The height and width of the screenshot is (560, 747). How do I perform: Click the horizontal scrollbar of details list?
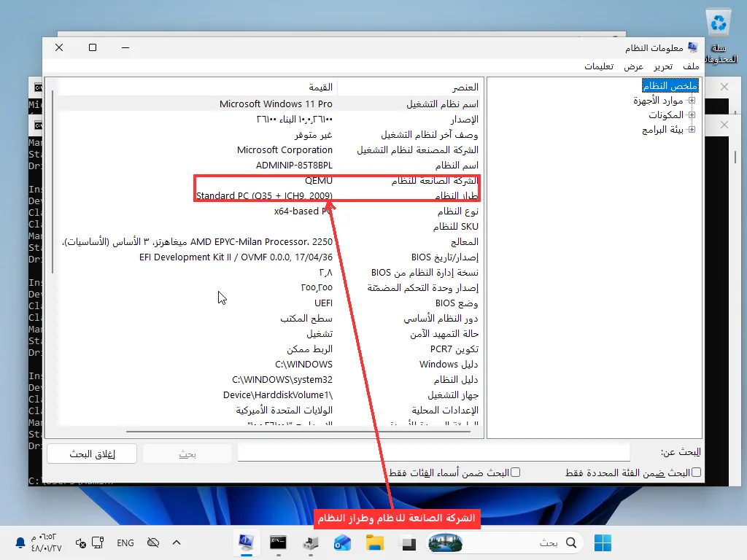pos(298,432)
